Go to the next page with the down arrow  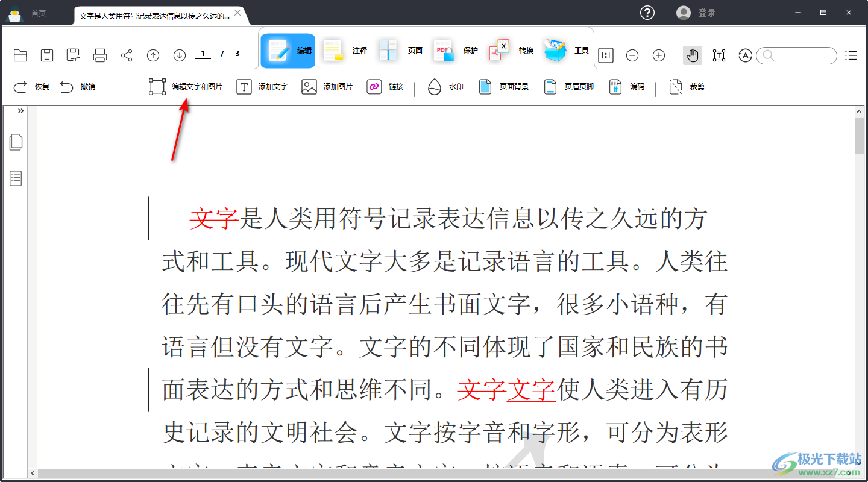click(180, 55)
